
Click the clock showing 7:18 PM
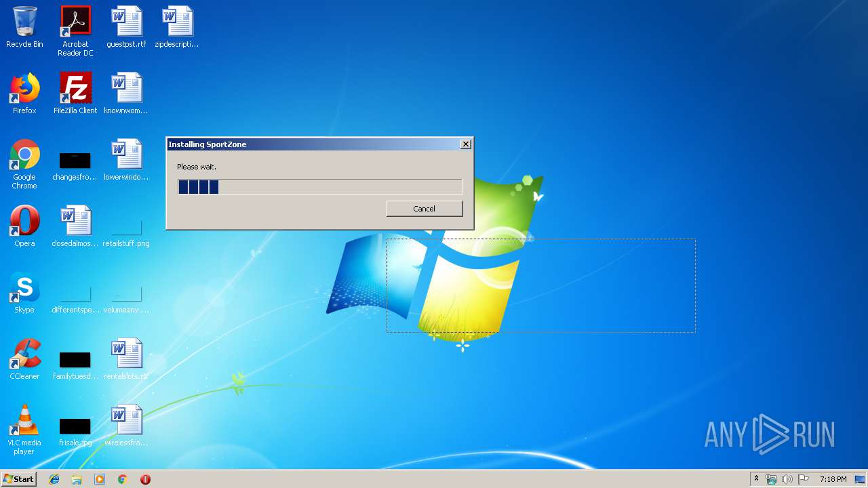(x=833, y=479)
